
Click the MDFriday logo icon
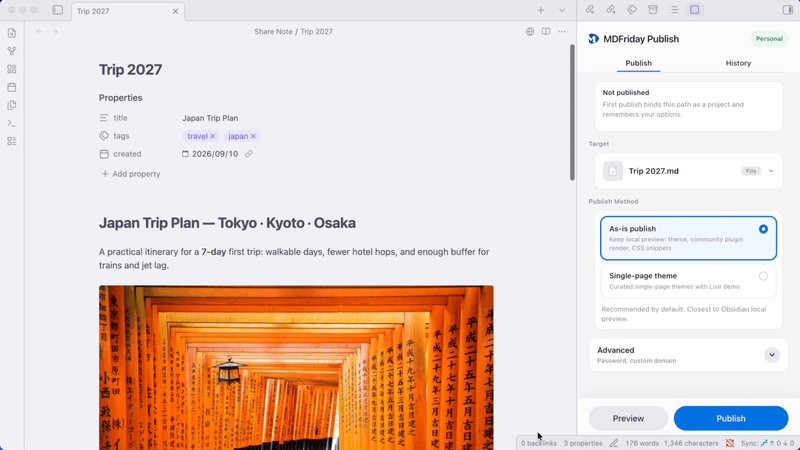(593, 39)
